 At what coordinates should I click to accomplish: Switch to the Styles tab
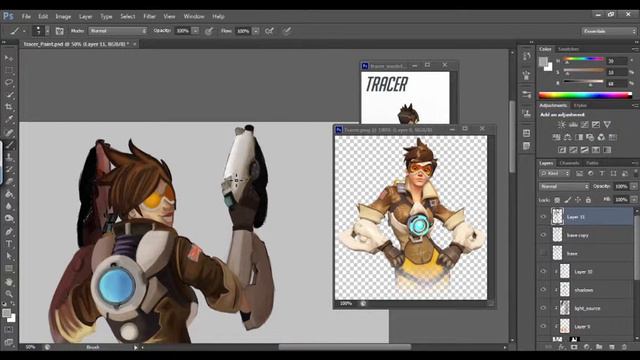(580, 105)
